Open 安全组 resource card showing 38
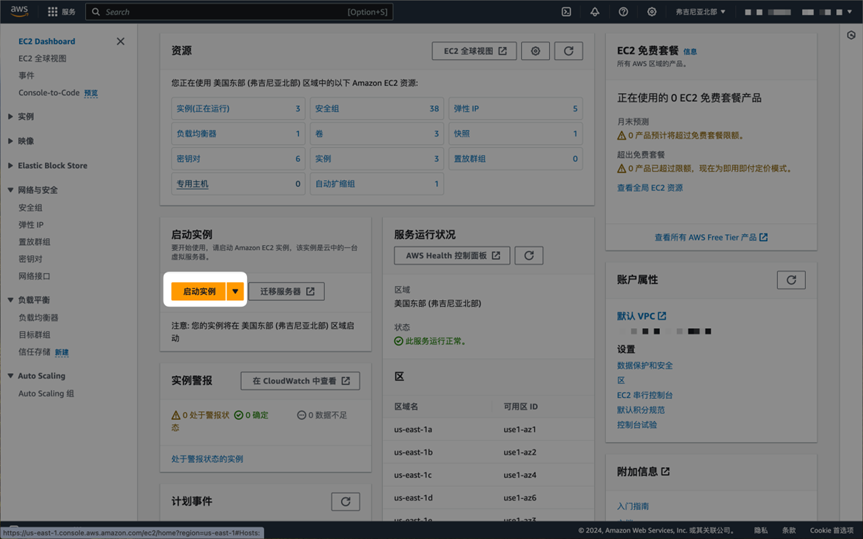Viewport: 863px width, 539px height. [377, 108]
